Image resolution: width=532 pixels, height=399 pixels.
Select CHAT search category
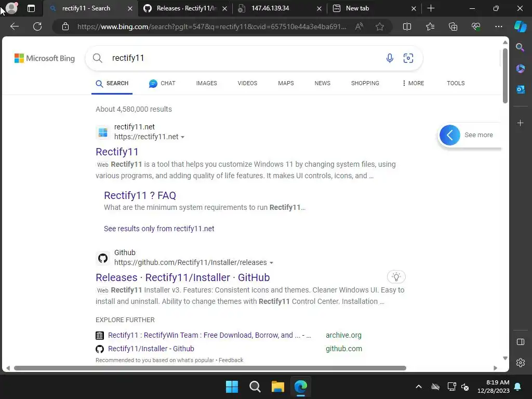162,83
